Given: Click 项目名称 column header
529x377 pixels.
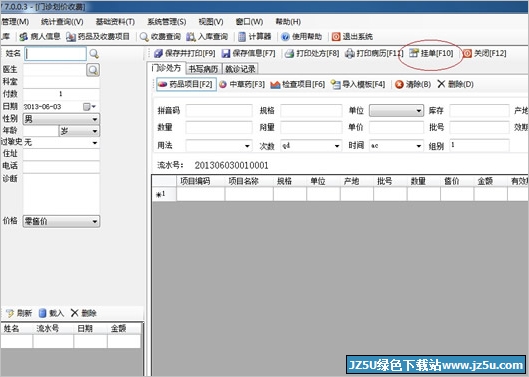Looking at the screenshot, I should point(249,181).
